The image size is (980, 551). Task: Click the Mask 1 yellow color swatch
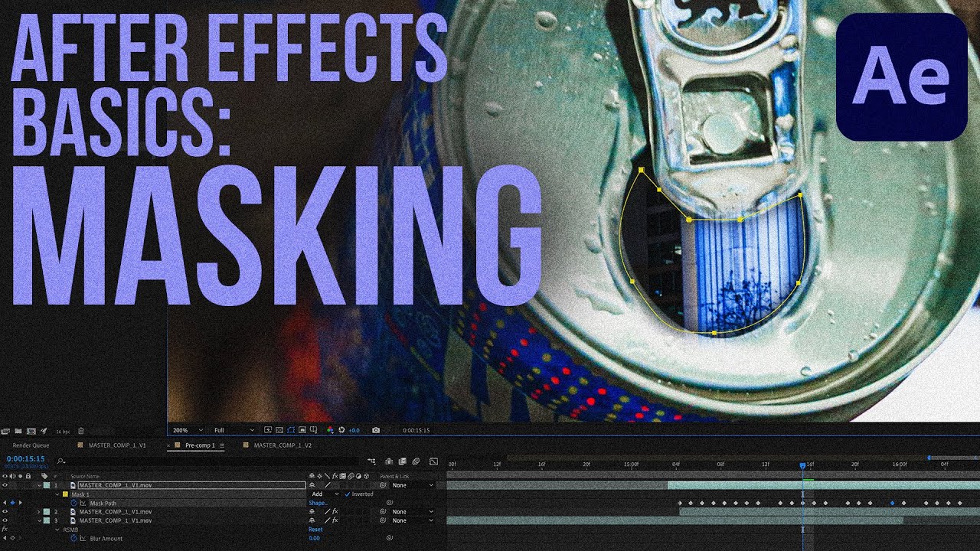65,494
